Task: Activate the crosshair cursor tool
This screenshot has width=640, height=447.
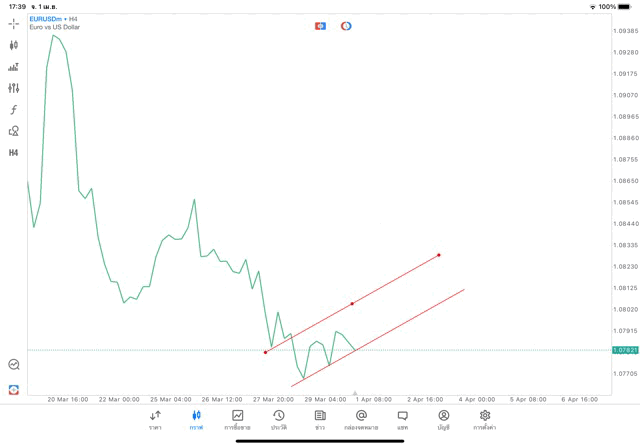Action: coord(14,23)
